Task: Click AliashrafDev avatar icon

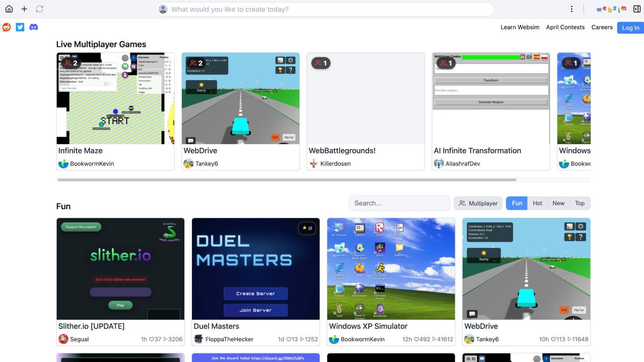Action: [x=439, y=164]
